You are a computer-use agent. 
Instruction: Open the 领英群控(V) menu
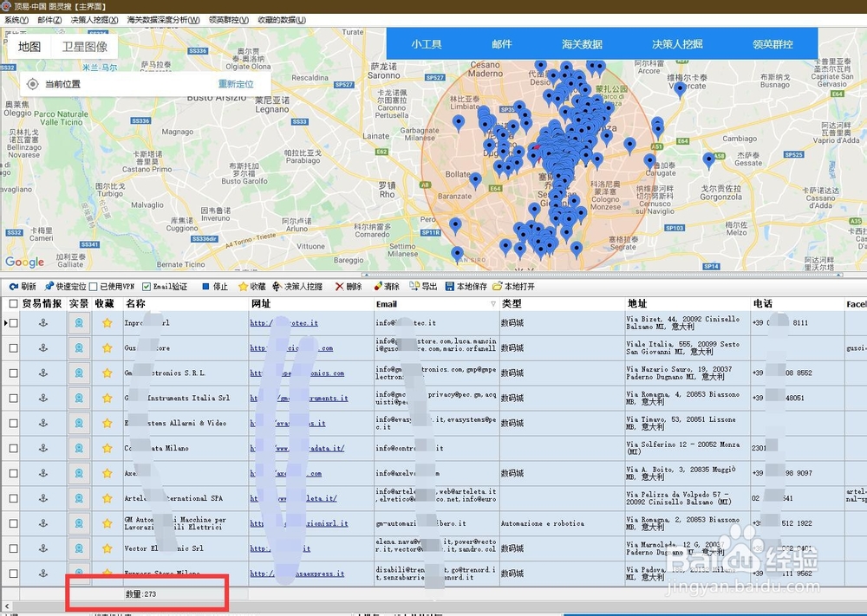pyautogui.click(x=229, y=20)
